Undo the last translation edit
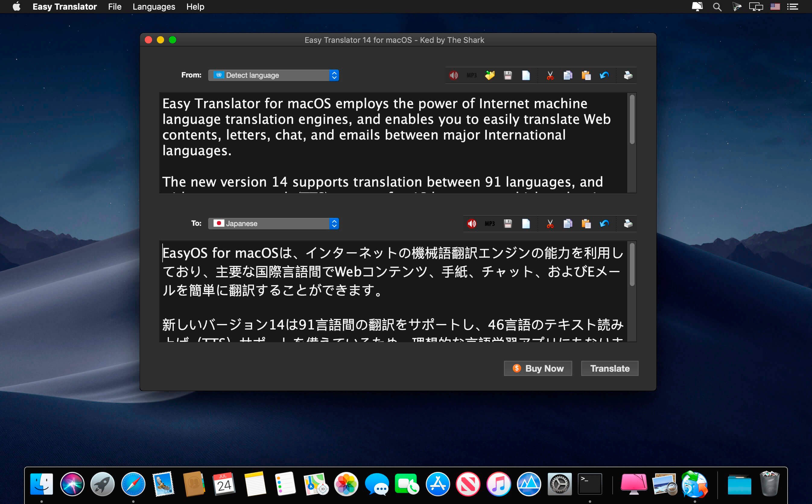The height and width of the screenshot is (504, 812). click(x=604, y=224)
